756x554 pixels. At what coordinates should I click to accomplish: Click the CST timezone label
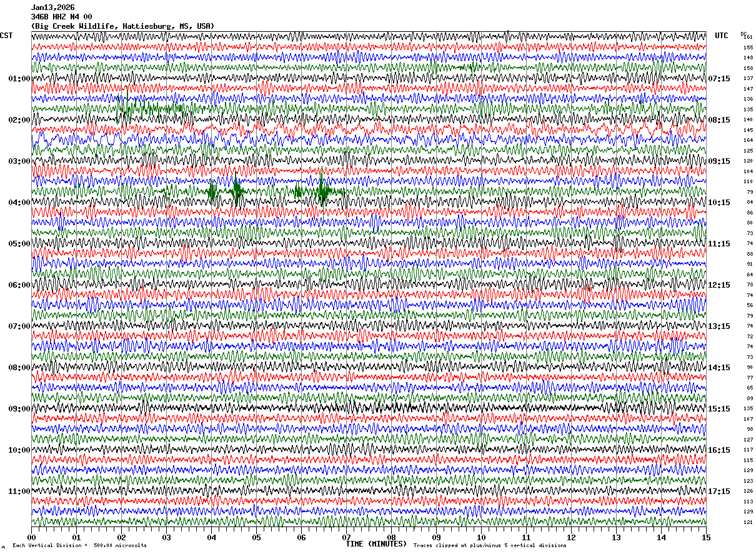6,36
